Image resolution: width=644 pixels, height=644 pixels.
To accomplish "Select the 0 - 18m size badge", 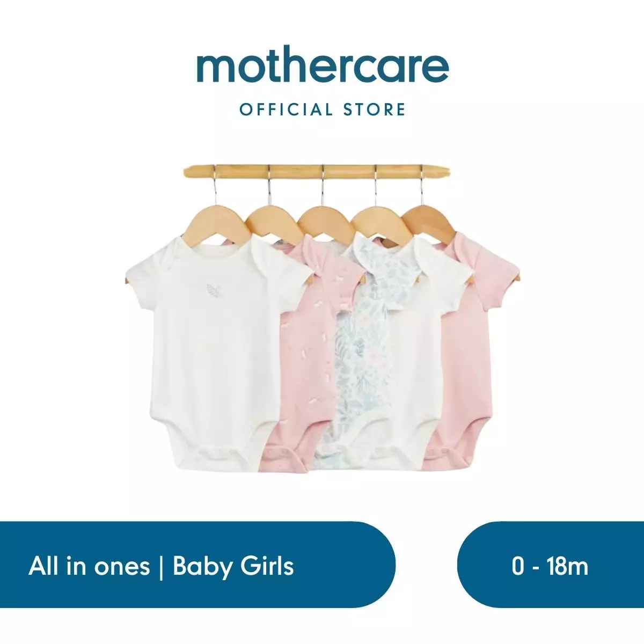I will pyautogui.click(x=551, y=565).
